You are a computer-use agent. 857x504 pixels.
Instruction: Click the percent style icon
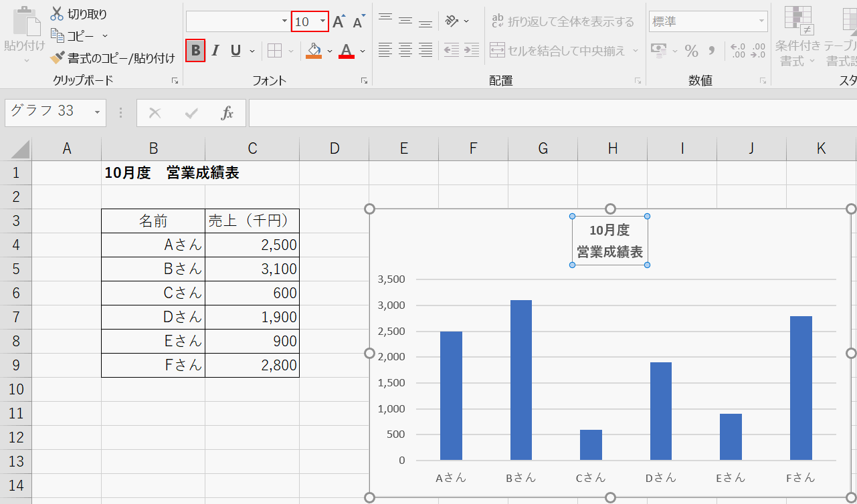[691, 51]
